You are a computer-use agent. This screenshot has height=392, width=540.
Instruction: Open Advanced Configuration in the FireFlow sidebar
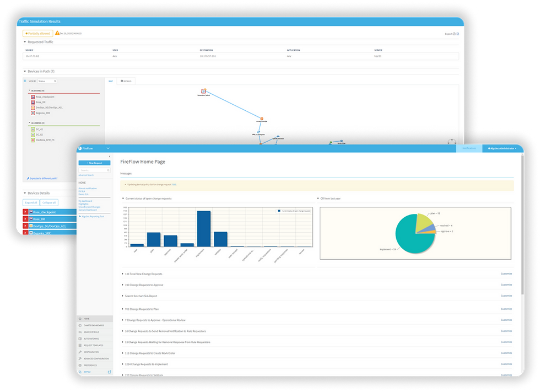96,358
